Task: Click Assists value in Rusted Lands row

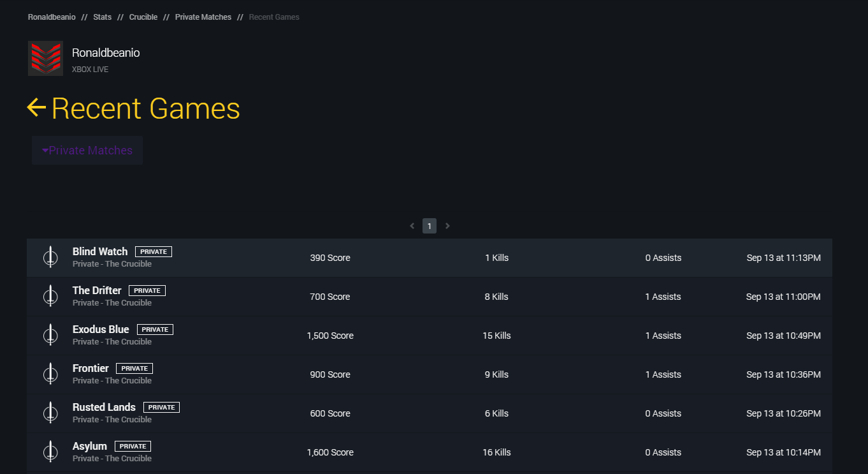Action: click(663, 413)
